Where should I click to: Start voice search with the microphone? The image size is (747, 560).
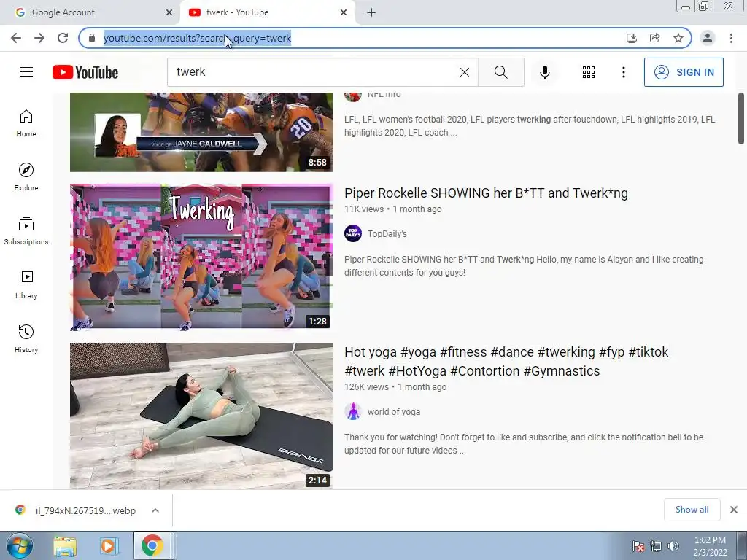(545, 72)
